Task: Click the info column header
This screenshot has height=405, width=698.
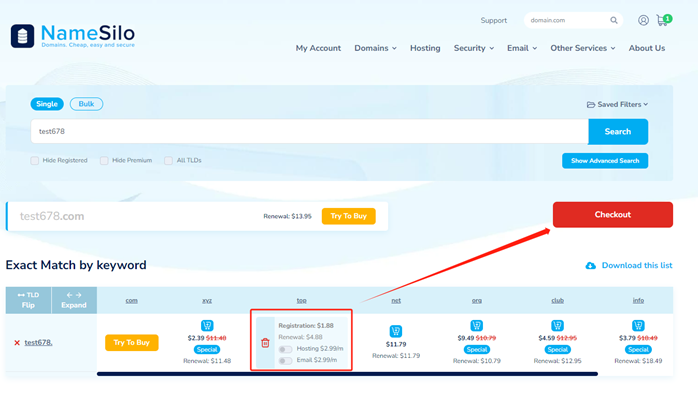Action: point(638,300)
